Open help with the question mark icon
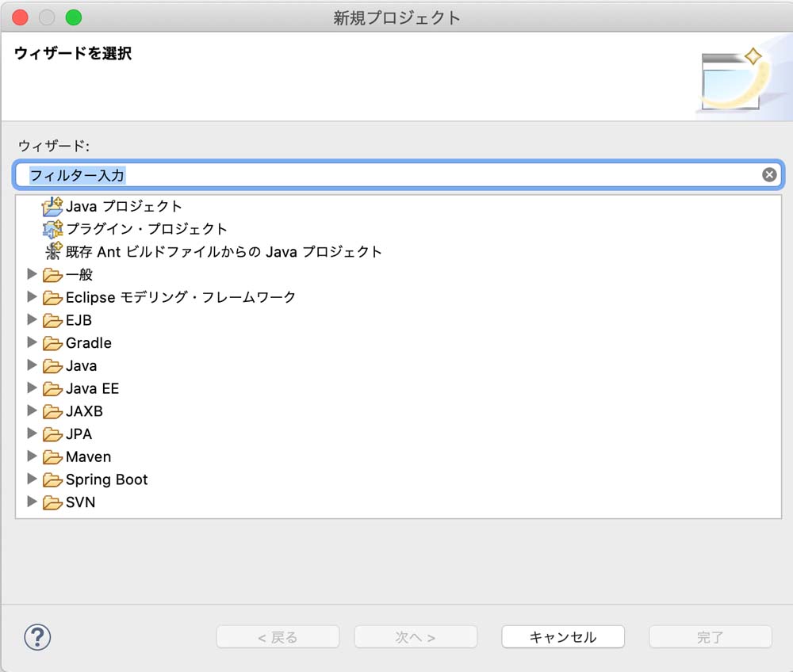793x672 pixels. click(37, 637)
